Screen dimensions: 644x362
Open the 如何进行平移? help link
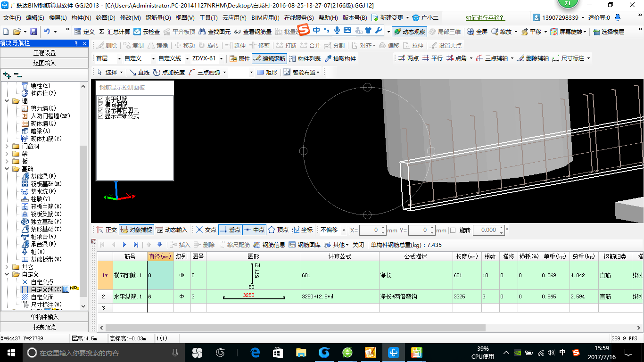485,18
